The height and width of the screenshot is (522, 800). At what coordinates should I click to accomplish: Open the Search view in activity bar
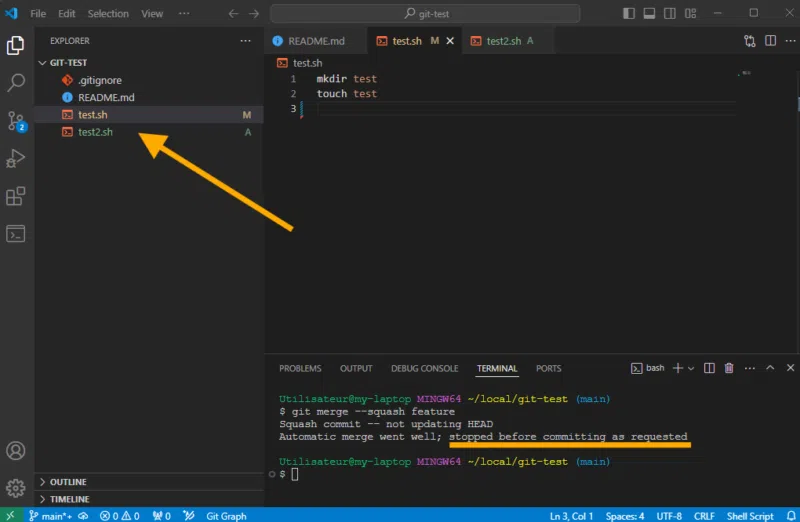[16, 83]
